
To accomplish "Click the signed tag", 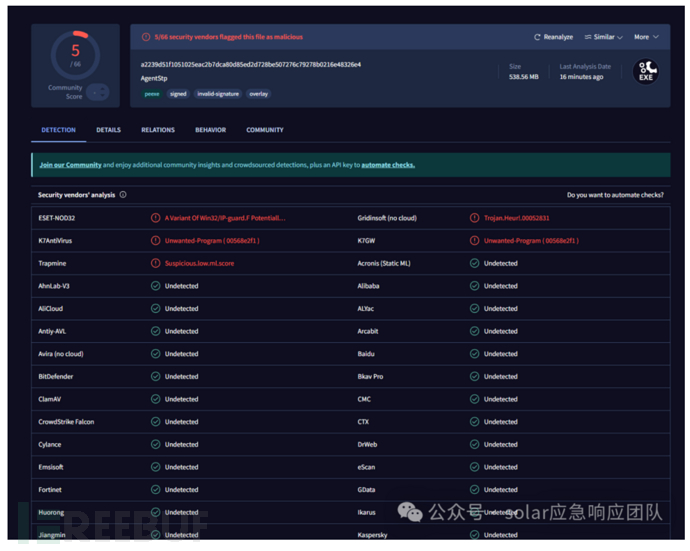I will tap(178, 94).
